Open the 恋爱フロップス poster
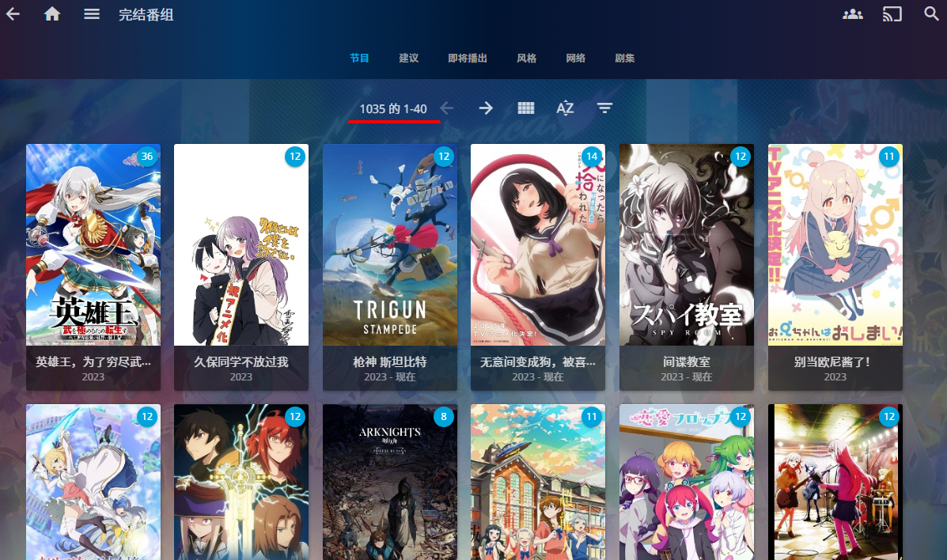This screenshot has height=560, width=947. coord(686,482)
